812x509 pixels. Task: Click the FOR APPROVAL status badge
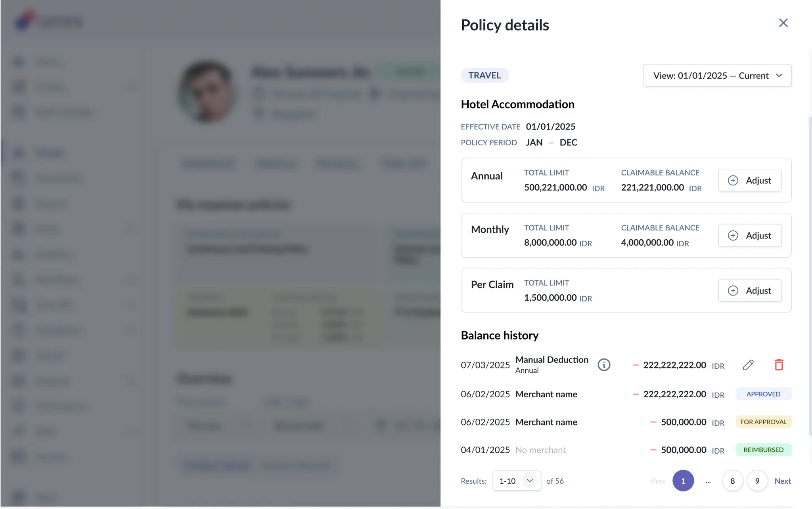(x=763, y=422)
